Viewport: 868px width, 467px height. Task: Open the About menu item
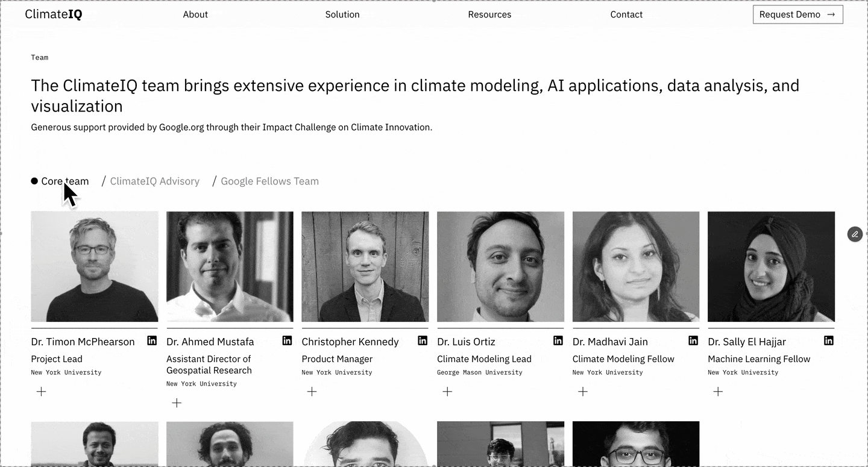(x=195, y=14)
